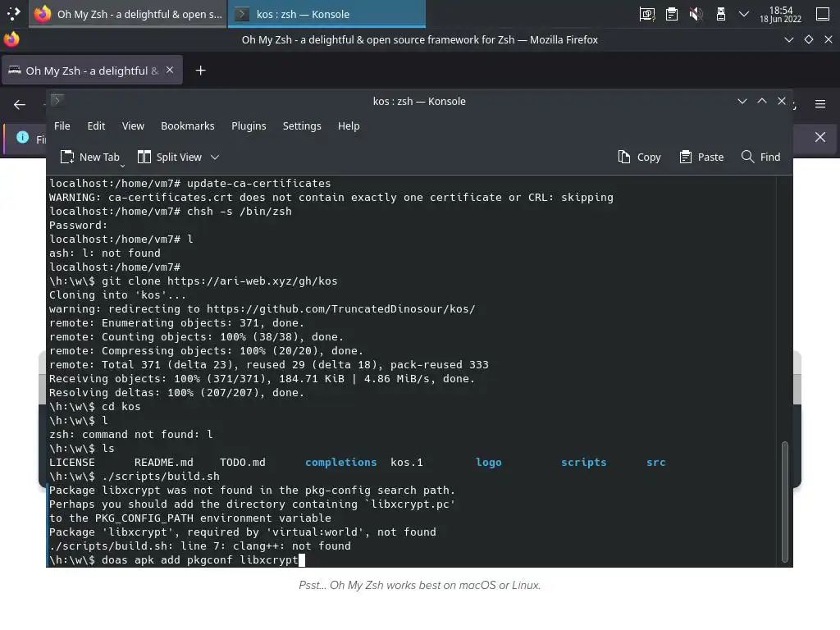Click the 18:54 clock in the panel
The width and height of the screenshot is (840, 630).
[x=781, y=14]
